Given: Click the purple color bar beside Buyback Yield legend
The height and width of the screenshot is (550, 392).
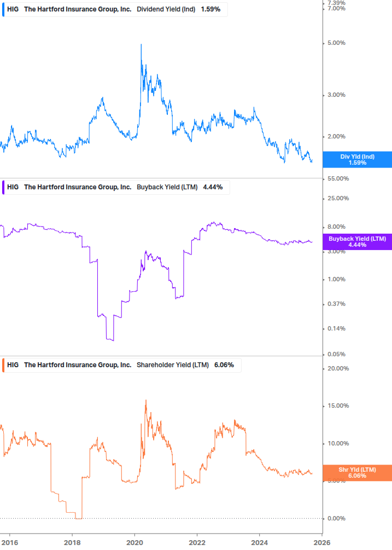Looking at the screenshot, I should click(3, 187).
